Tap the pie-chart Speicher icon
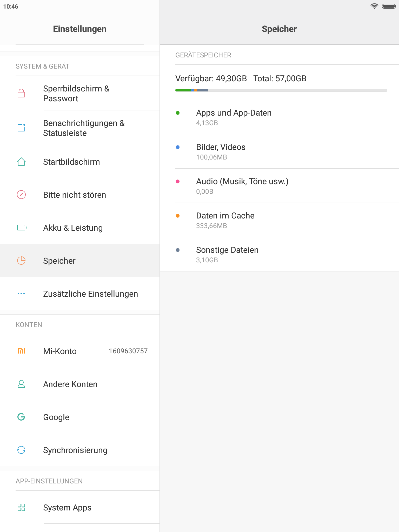 tap(21, 261)
